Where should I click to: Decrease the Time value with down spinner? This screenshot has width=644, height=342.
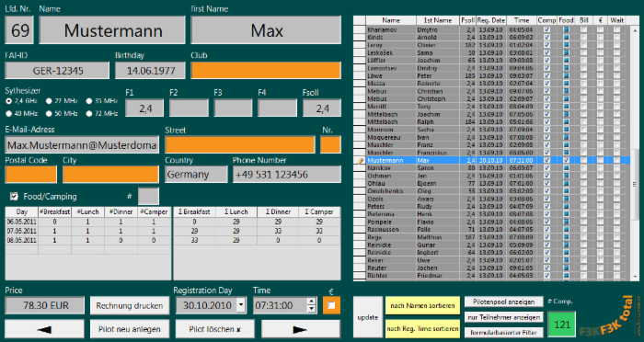(312, 309)
